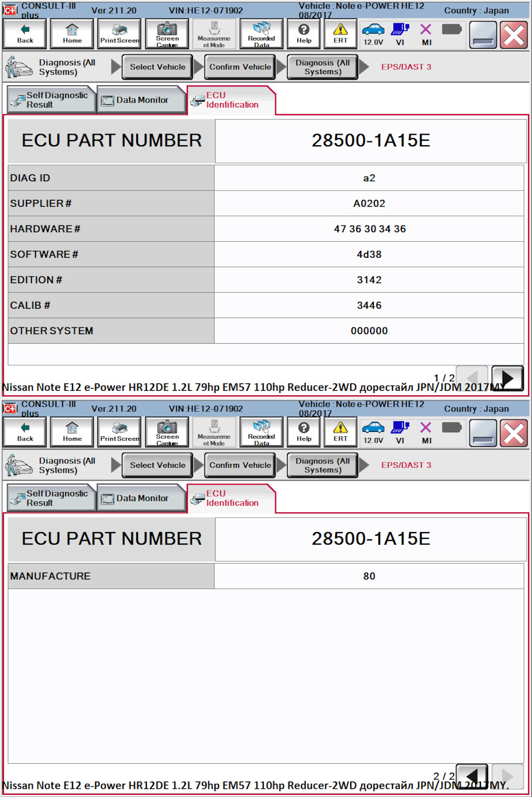Viewport: 532px width, 797px height.
Task: Click ECU part number 28500-1A15E in bottom screenshot
Action: (x=371, y=539)
